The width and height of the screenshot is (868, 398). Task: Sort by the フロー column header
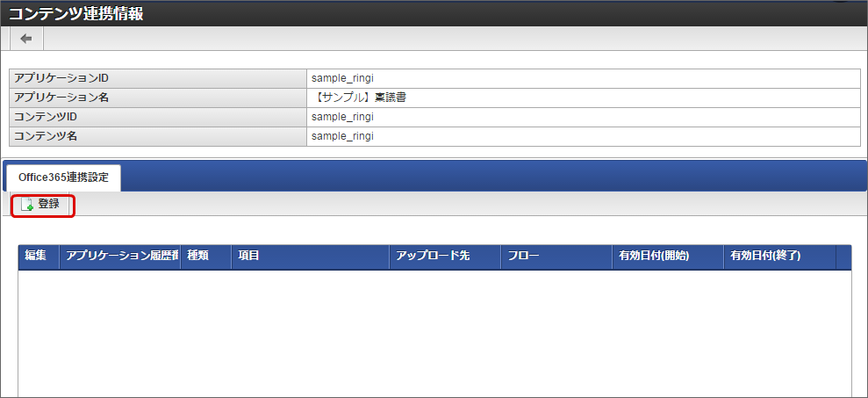(556, 256)
